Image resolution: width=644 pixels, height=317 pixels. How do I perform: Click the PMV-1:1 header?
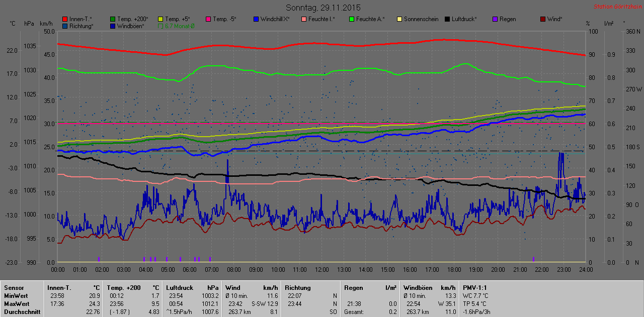click(474, 288)
